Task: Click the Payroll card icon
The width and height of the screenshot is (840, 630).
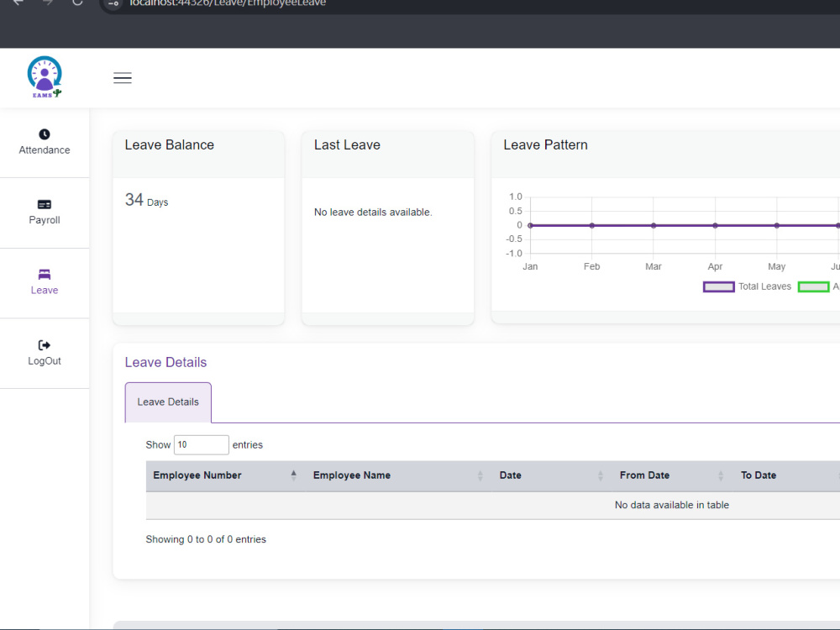Action: (x=45, y=204)
